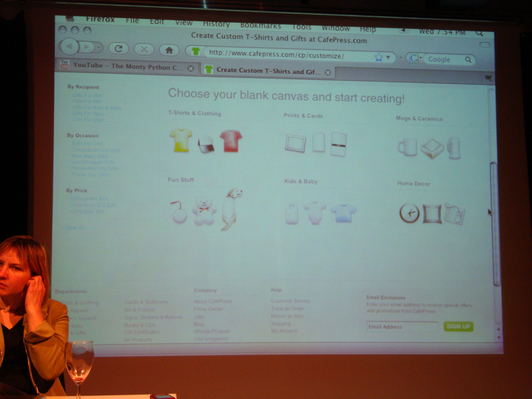532x399 pixels.
Task: Open the File menu
Action: click(132, 20)
